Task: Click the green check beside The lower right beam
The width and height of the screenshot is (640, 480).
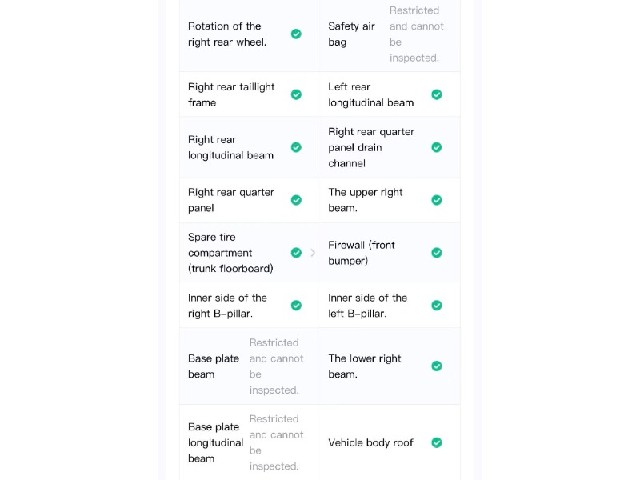Action: click(437, 366)
